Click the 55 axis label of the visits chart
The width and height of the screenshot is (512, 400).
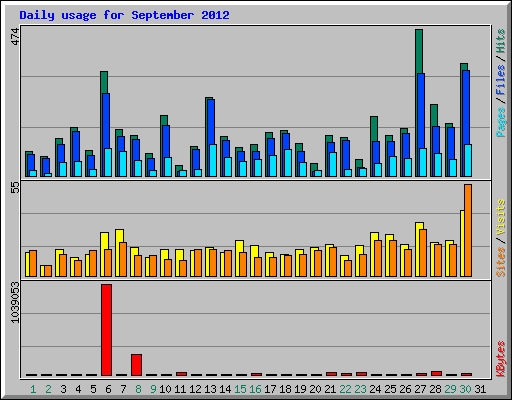click(x=15, y=188)
